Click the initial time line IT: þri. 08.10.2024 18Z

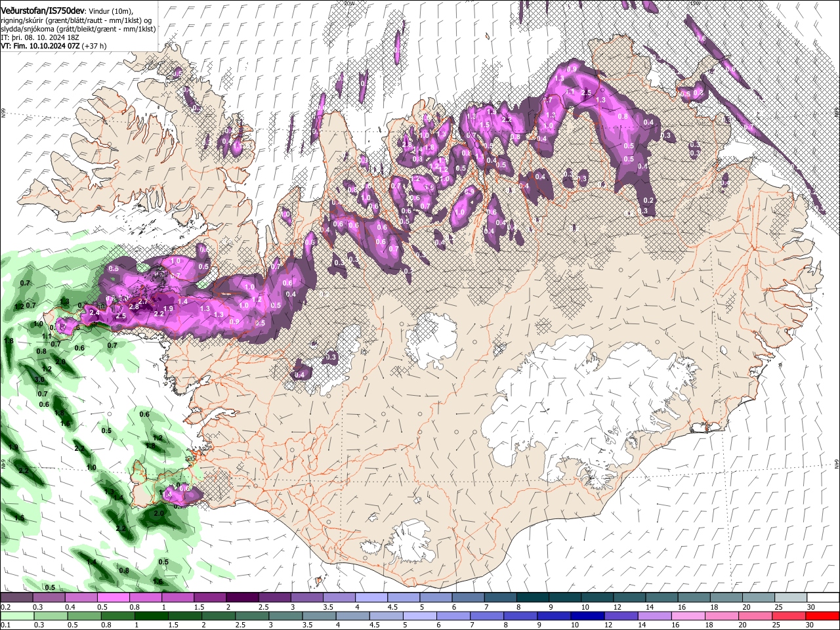pyautogui.click(x=40, y=37)
